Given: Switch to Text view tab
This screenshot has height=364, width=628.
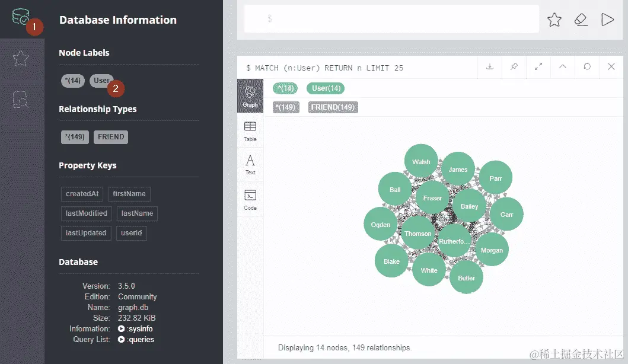Looking at the screenshot, I should [x=250, y=165].
